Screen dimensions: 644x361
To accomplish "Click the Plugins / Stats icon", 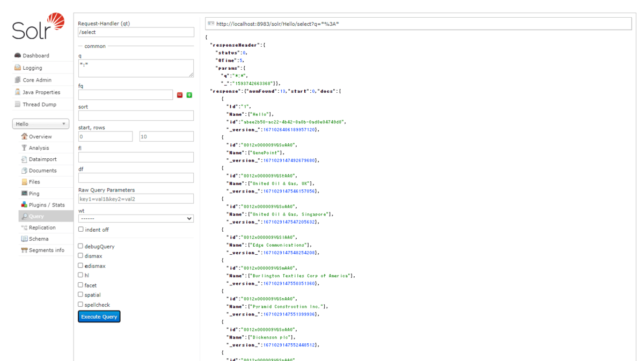I will tap(24, 204).
